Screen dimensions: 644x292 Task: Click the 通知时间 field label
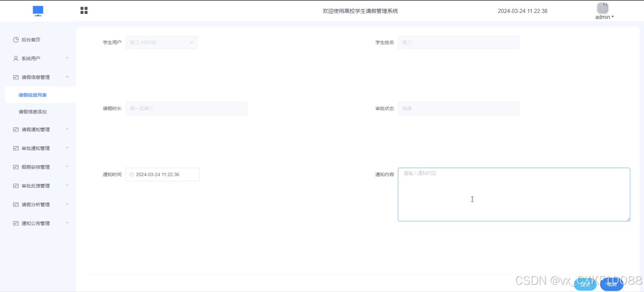pyautogui.click(x=112, y=175)
